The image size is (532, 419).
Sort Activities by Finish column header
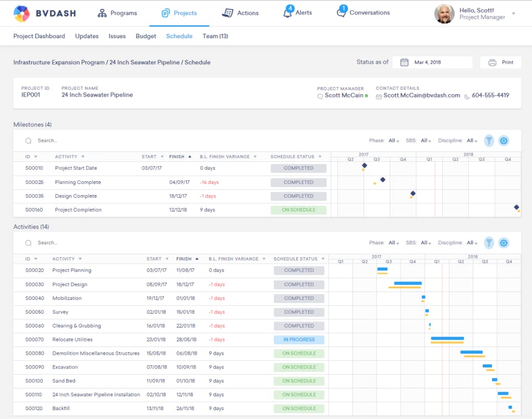tap(184, 259)
